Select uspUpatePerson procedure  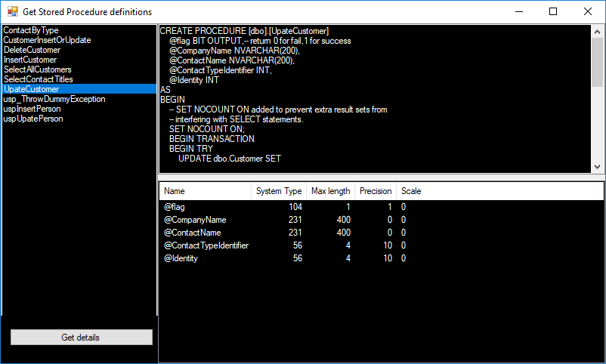click(x=79, y=119)
